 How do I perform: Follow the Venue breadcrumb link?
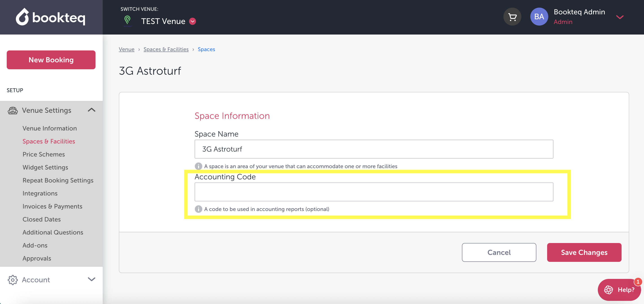click(126, 49)
